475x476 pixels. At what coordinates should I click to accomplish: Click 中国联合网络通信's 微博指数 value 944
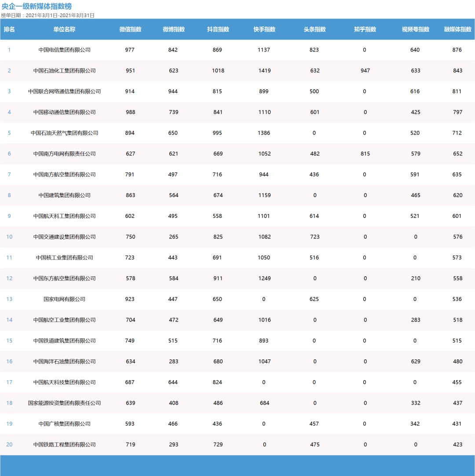tap(173, 92)
